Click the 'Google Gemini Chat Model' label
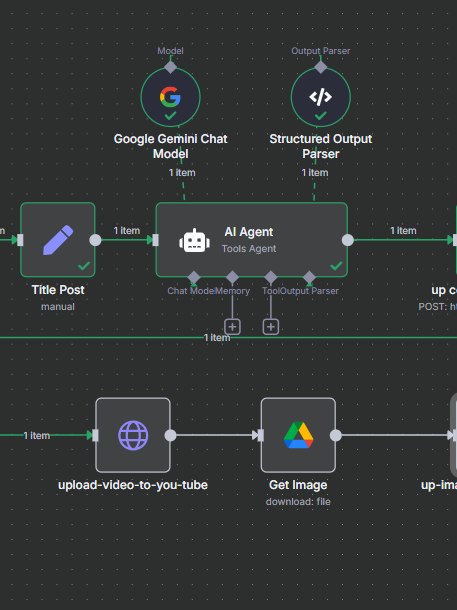Viewport: 457px width, 610px height. pos(170,146)
